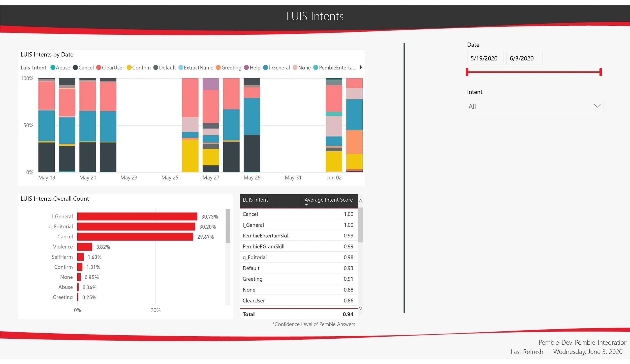Click the Cancel legend color dot
The image size is (630, 364).
click(75, 67)
